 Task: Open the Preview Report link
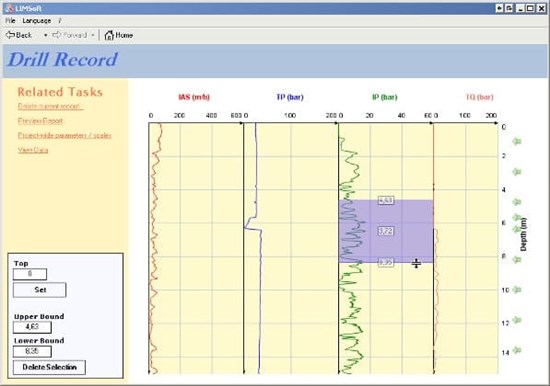click(40, 121)
